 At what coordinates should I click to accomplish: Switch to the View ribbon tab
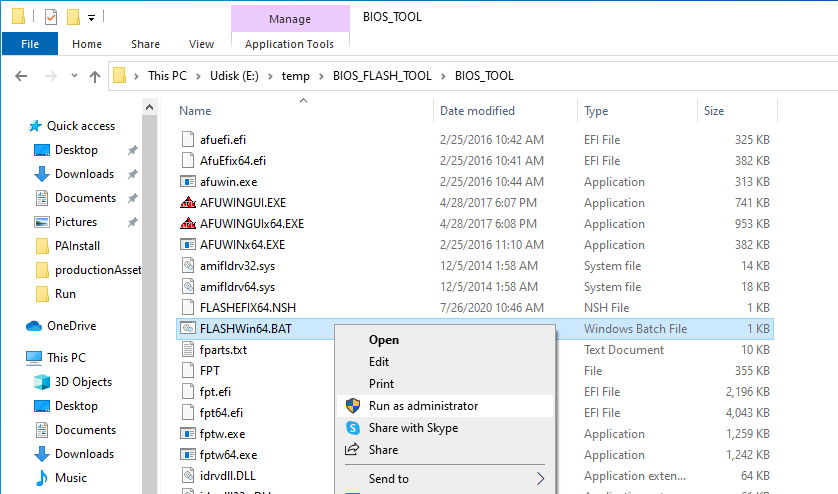click(201, 44)
